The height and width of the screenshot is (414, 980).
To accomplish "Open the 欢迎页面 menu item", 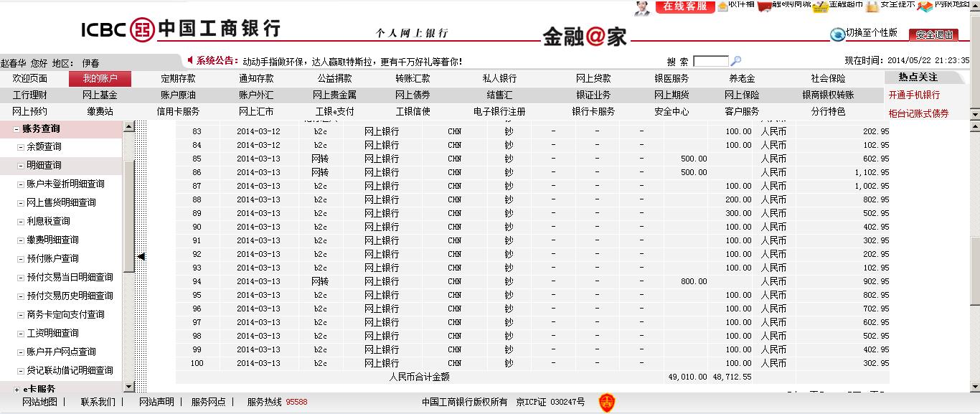I will click(x=30, y=79).
